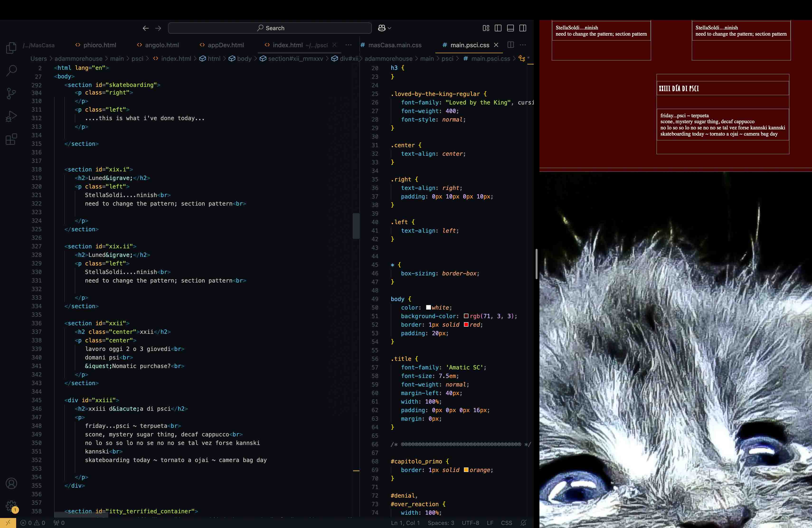Viewport: 812px width, 528px height.
Task: Open the Accounts icon in activity bar
Action: pyautogui.click(x=11, y=484)
